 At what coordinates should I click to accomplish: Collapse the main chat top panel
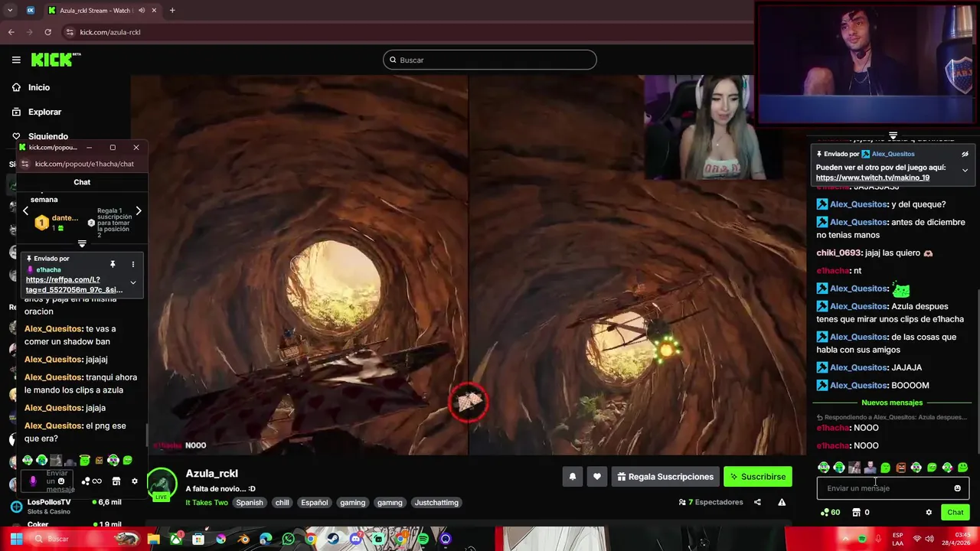point(893,135)
